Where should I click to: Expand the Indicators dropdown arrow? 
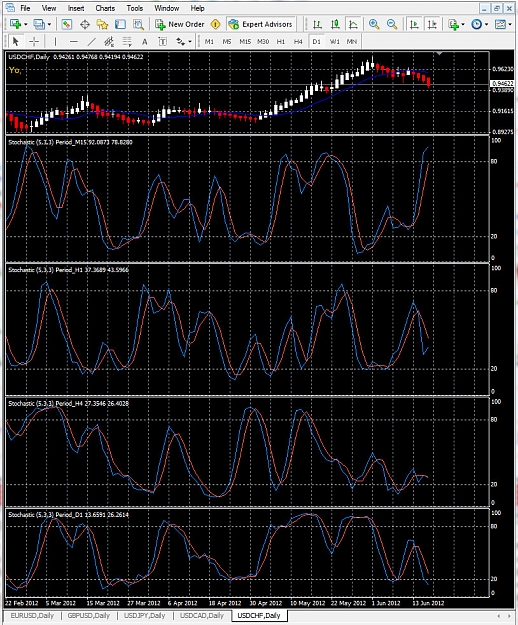[463, 25]
